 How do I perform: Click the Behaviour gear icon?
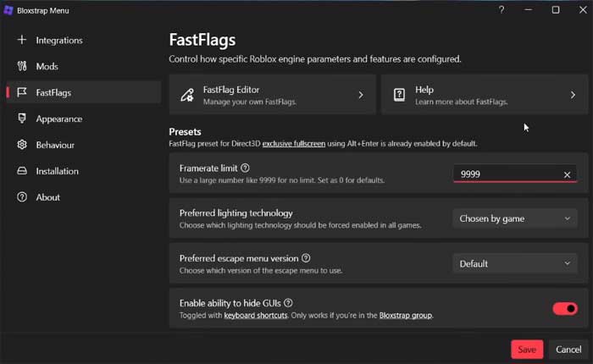pos(22,145)
